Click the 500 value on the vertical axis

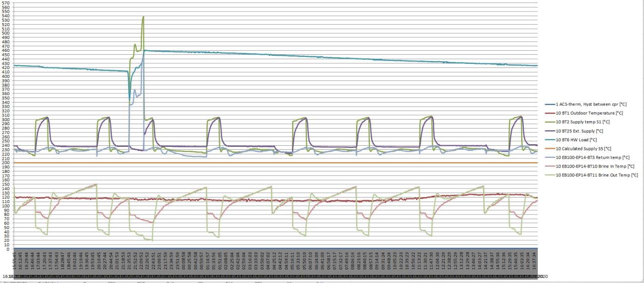click(6, 33)
